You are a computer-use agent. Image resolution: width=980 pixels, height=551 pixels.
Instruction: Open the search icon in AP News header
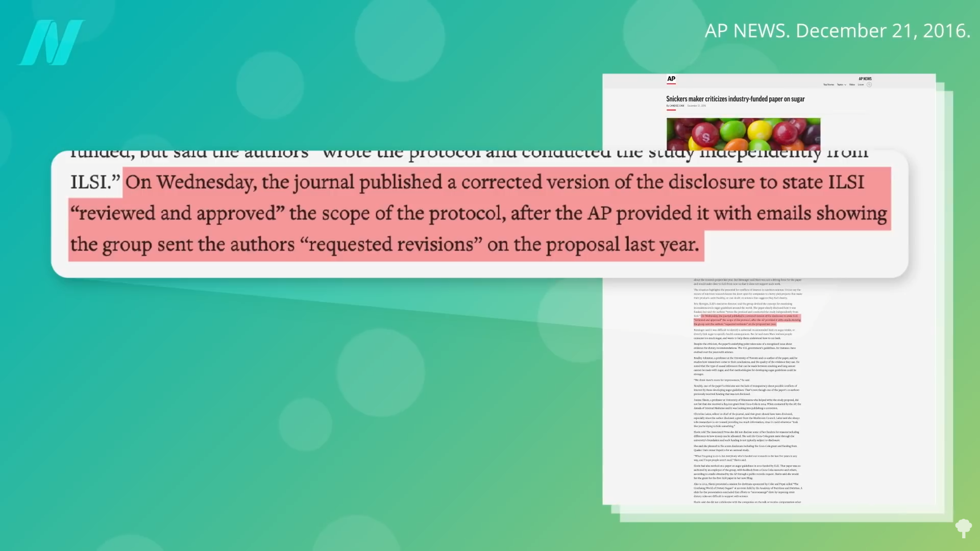(x=869, y=85)
